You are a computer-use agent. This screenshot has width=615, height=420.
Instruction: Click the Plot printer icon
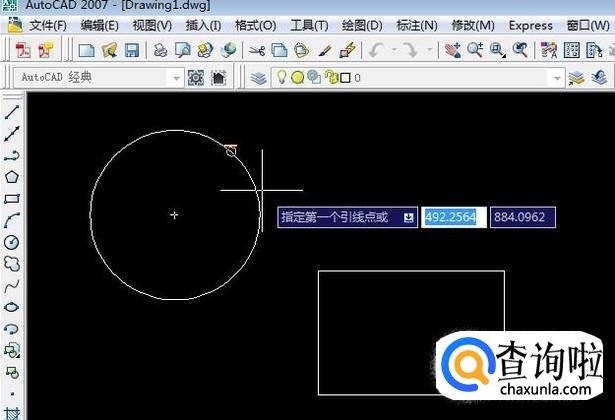[x=160, y=50]
